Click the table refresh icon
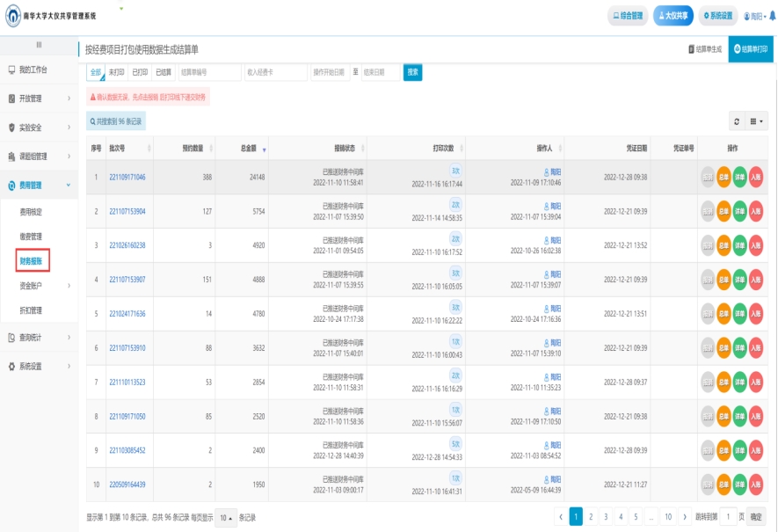The image size is (778, 532). coord(736,121)
